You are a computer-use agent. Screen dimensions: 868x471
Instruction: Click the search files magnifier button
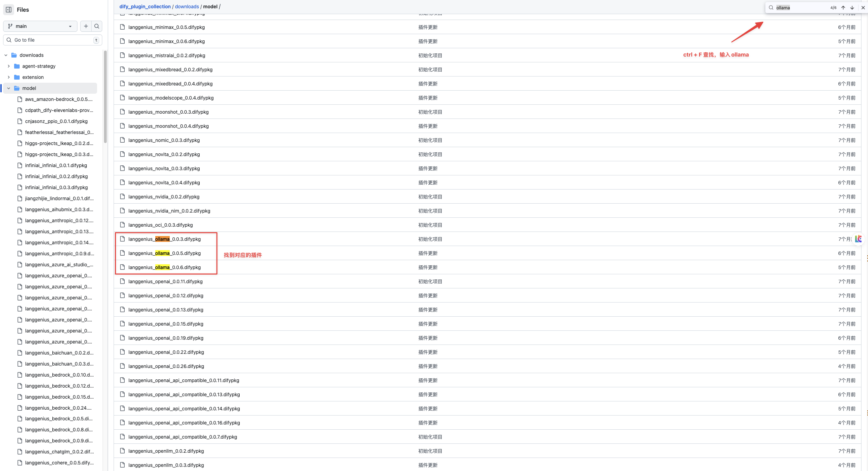pos(97,26)
